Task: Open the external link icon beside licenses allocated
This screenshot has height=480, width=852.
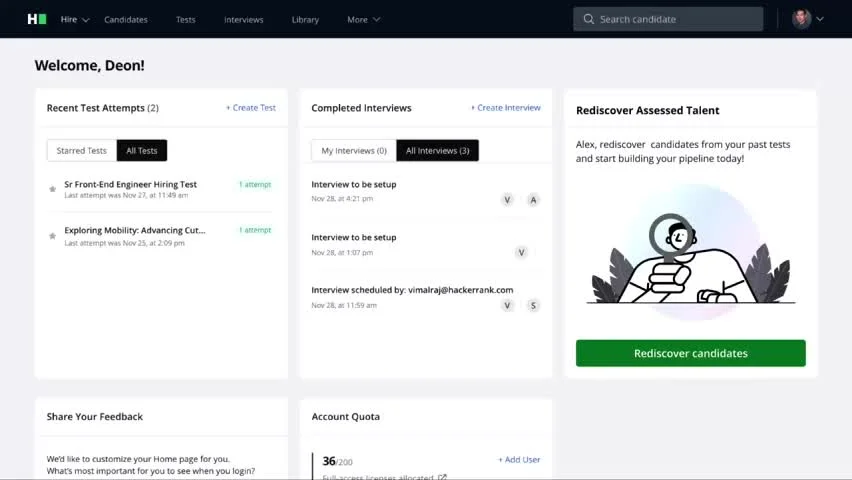Action: point(442,477)
